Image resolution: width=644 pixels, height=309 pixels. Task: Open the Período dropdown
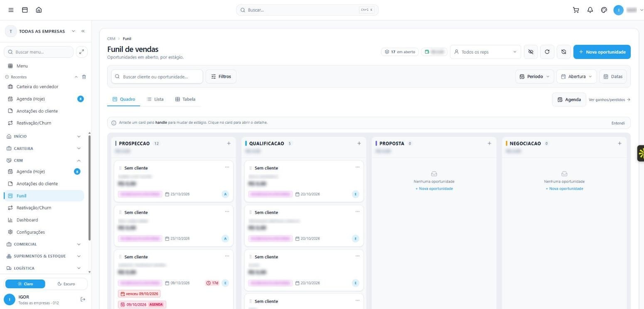click(x=534, y=76)
